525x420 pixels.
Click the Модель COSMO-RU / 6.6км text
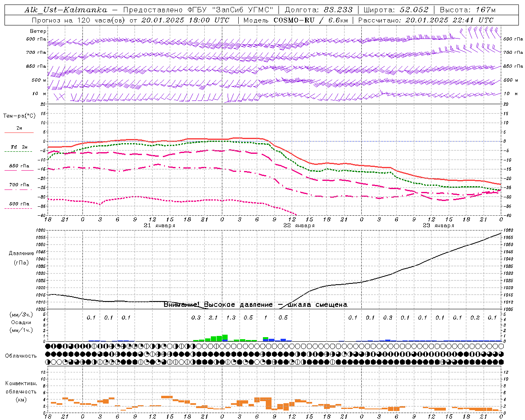point(295,20)
